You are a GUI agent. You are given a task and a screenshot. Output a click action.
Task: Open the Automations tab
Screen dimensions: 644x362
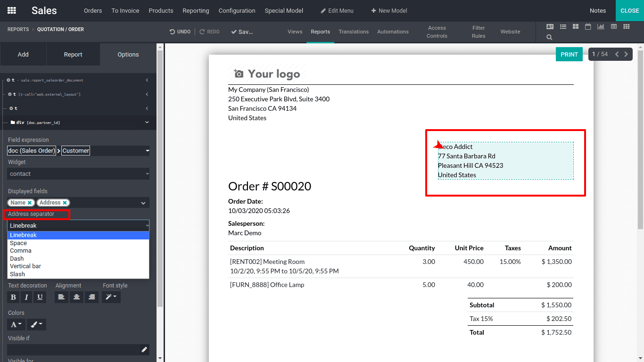point(393,32)
